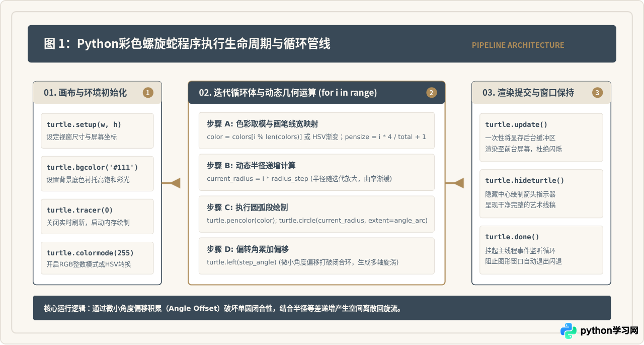Click the turtle.colormode(255) code text
This screenshot has width=644, height=345.
[x=90, y=253]
